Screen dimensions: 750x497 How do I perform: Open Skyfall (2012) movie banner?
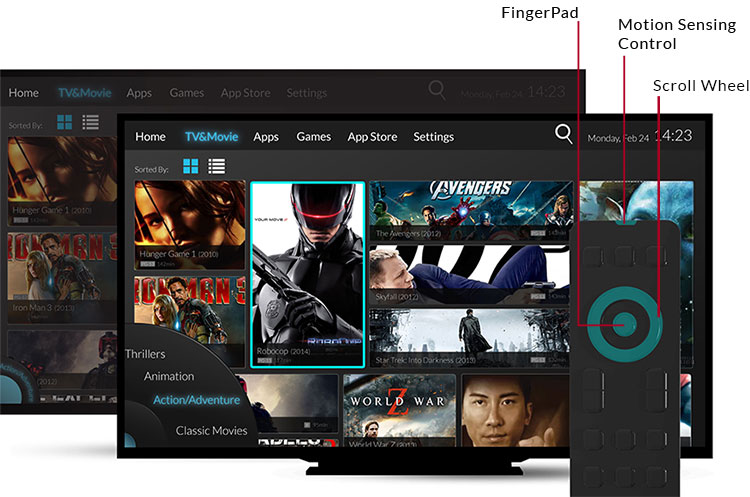tap(470, 275)
